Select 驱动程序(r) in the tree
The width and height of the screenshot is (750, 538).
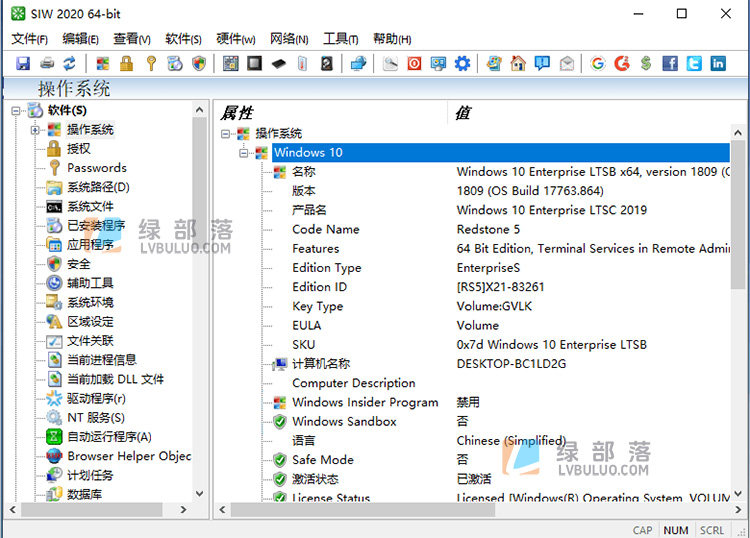pos(96,398)
